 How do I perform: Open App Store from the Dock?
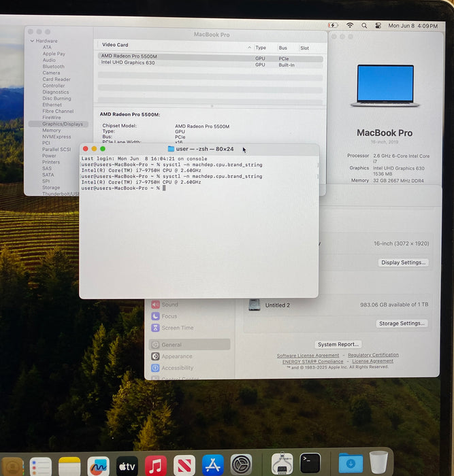click(x=213, y=465)
